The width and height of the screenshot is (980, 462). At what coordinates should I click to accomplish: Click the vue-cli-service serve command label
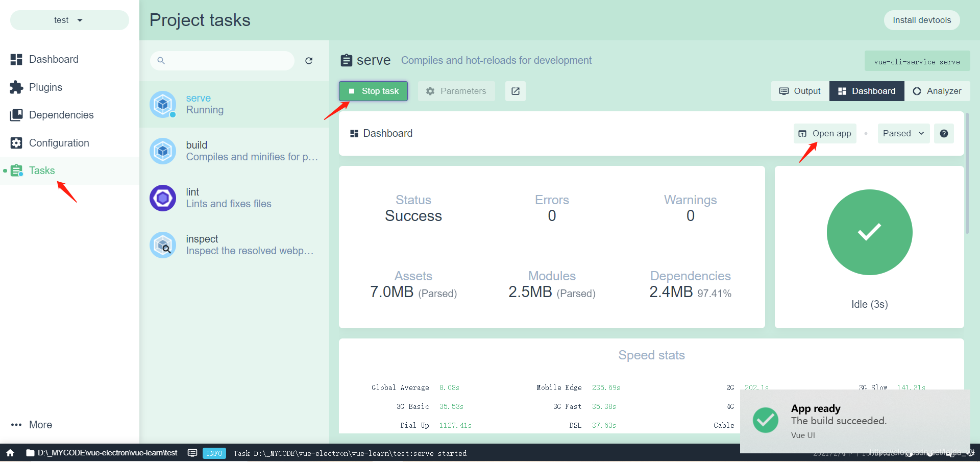[917, 61]
